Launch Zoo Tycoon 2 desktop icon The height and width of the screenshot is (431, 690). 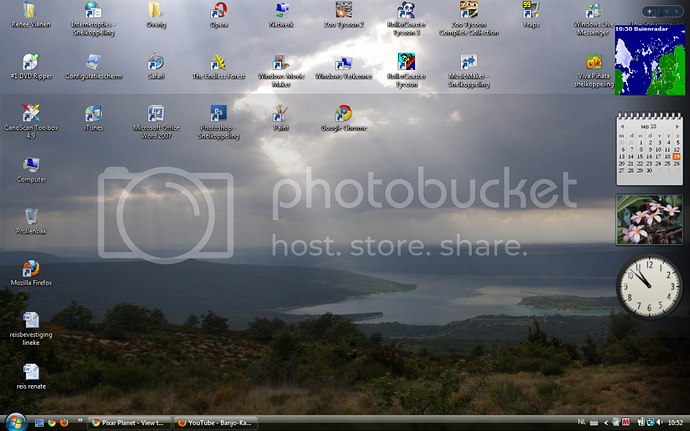coord(343,12)
